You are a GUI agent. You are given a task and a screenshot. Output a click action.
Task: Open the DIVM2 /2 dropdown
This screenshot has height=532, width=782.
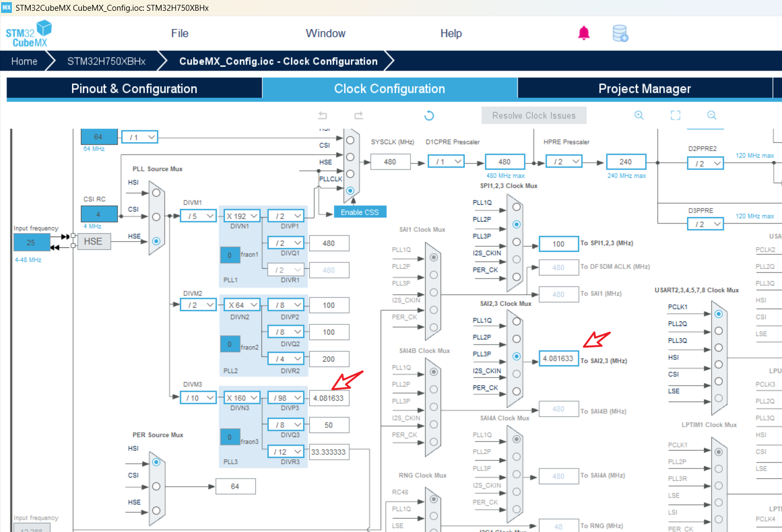(199, 305)
